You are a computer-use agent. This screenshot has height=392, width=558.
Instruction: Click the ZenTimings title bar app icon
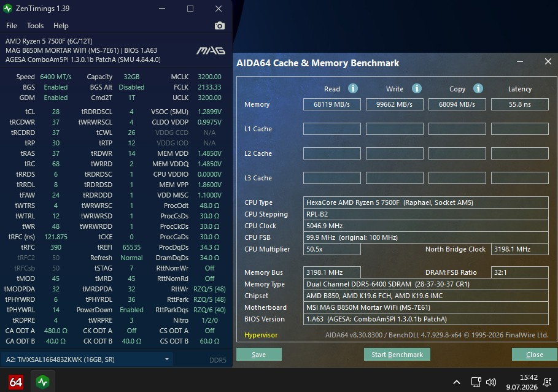(7, 9)
